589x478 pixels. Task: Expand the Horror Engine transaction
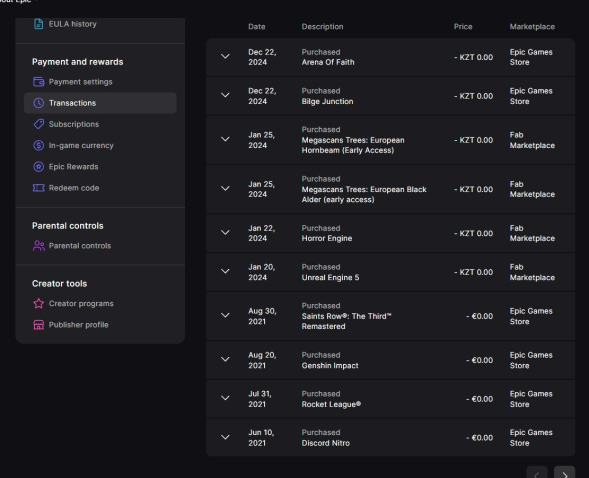click(x=225, y=233)
